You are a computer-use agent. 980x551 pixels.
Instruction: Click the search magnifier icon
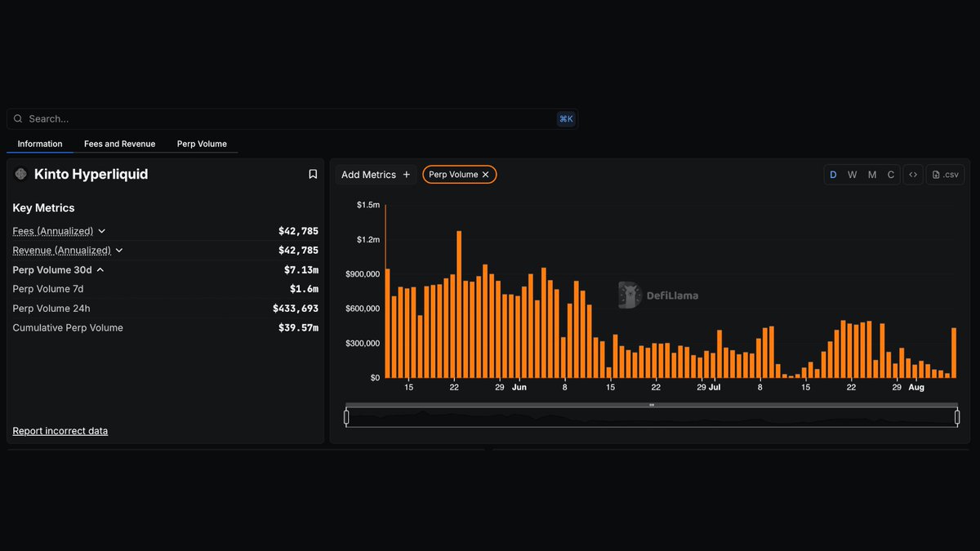pyautogui.click(x=18, y=119)
